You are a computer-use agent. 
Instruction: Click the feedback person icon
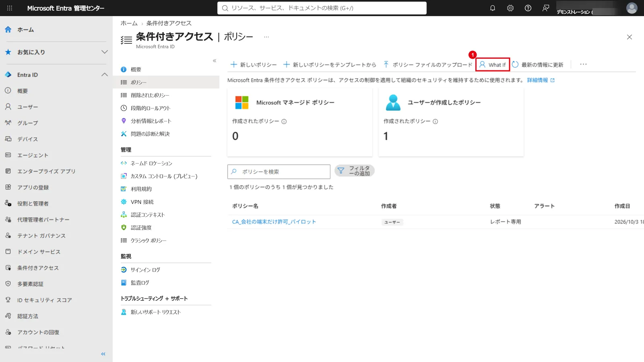click(546, 8)
